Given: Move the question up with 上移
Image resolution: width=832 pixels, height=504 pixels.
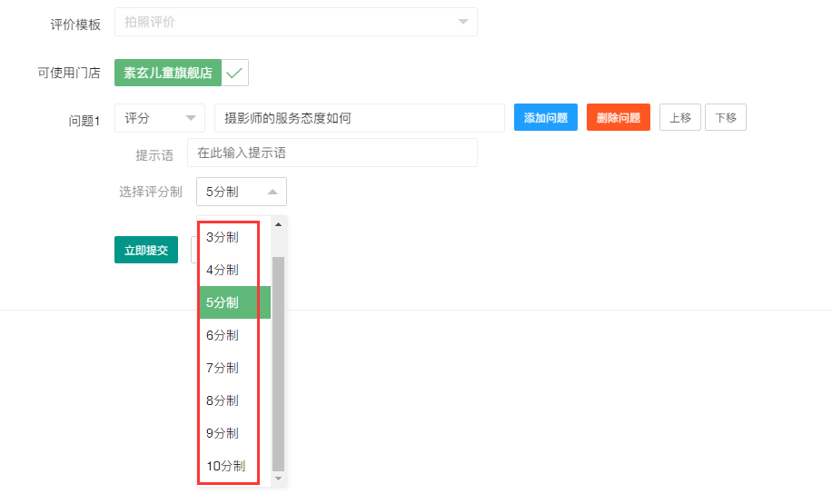Looking at the screenshot, I should (679, 118).
